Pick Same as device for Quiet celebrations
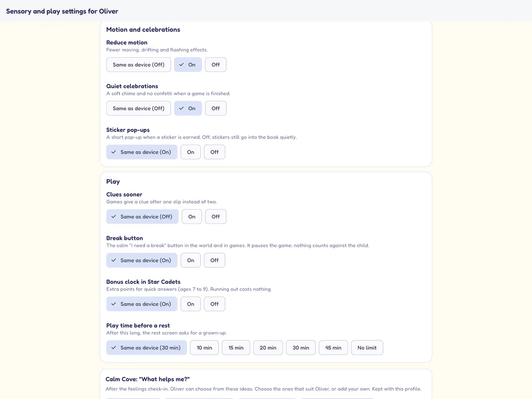Image resolution: width=532 pixels, height=399 pixels. tap(138, 108)
